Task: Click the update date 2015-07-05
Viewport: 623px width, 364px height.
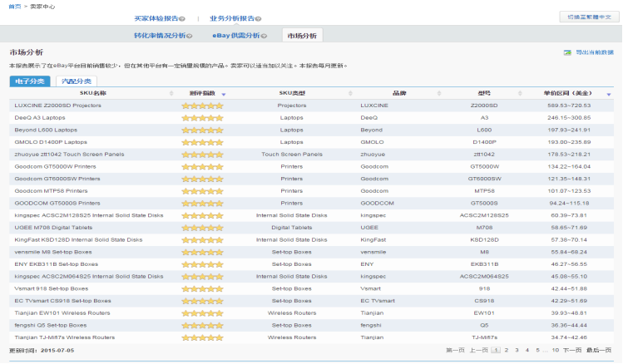Action: click(57, 351)
